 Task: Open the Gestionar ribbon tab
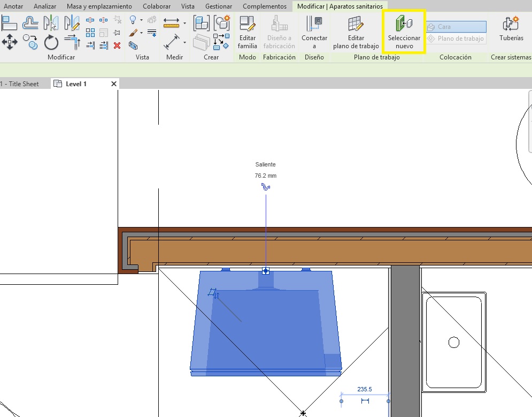tap(218, 6)
